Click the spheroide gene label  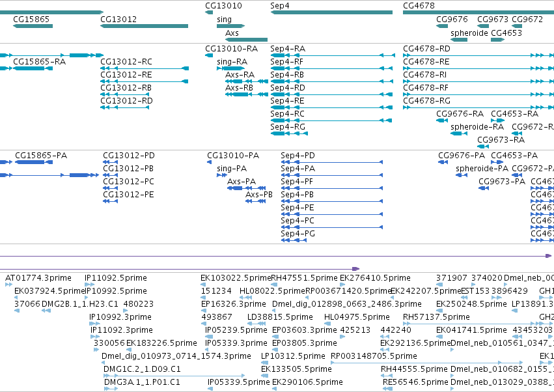point(469,33)
